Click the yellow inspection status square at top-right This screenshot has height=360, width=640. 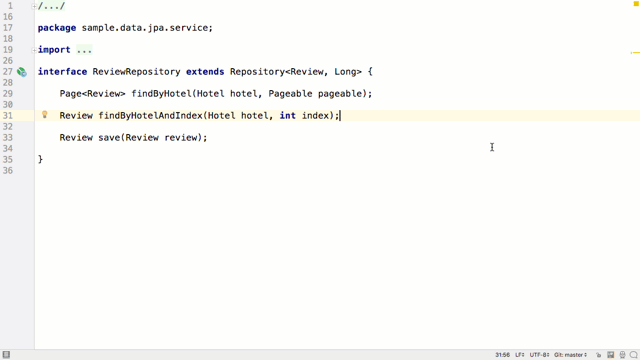pyautogui.click(x=636, y=4)
